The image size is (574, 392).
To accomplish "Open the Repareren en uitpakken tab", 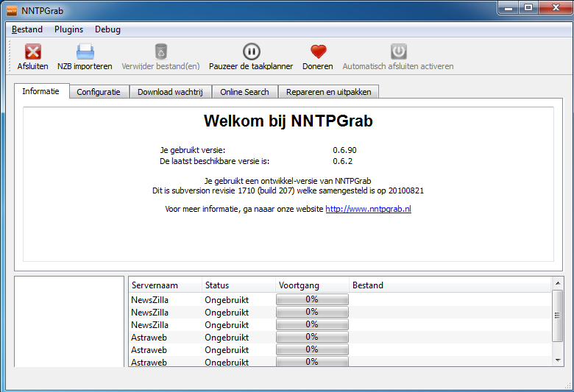I will pos(329,92).
